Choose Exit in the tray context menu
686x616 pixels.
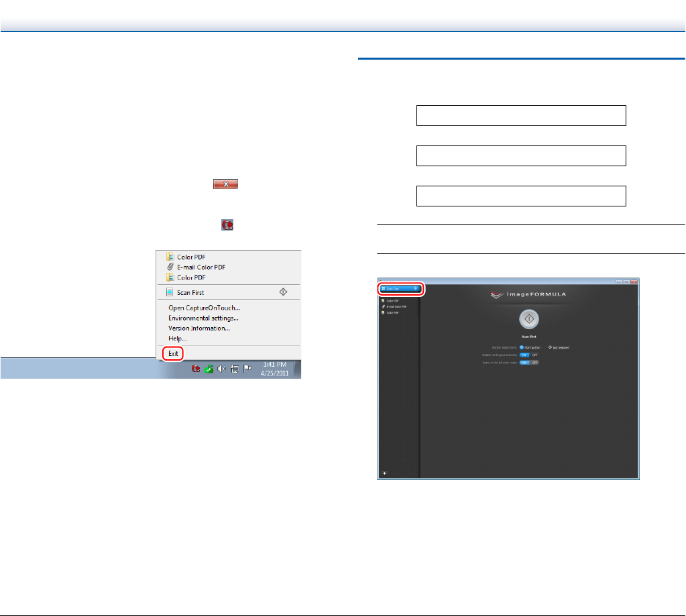(x=173, y=353)
